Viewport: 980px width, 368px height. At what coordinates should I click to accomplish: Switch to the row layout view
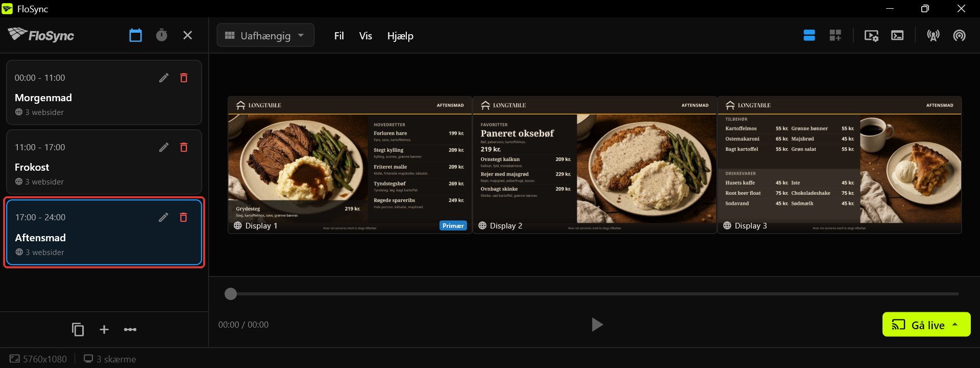(809, 35)
